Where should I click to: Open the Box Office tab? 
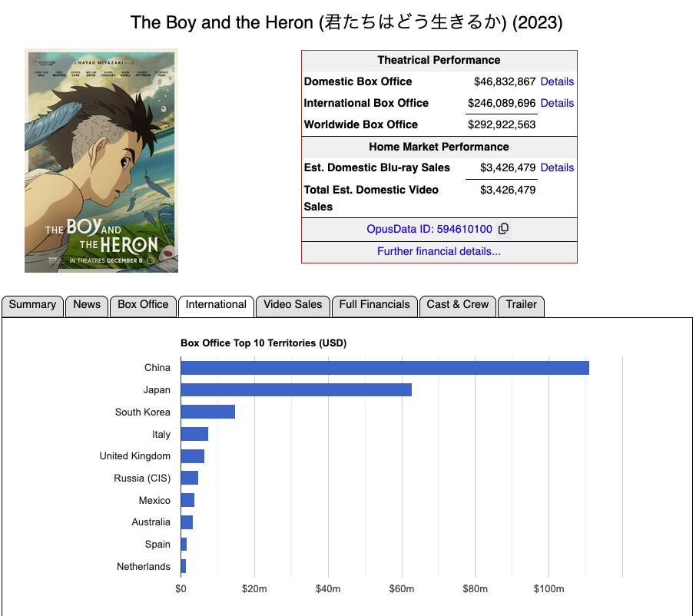[143, 305]
